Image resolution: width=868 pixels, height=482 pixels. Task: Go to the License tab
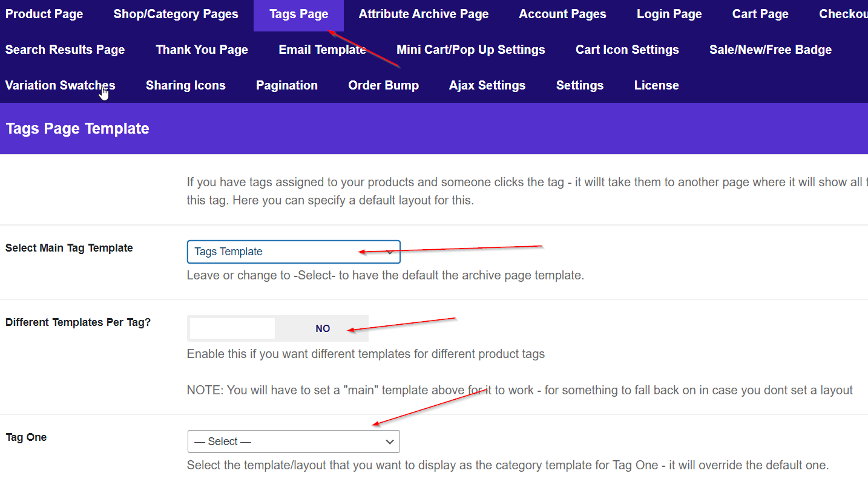click(656, 85)
